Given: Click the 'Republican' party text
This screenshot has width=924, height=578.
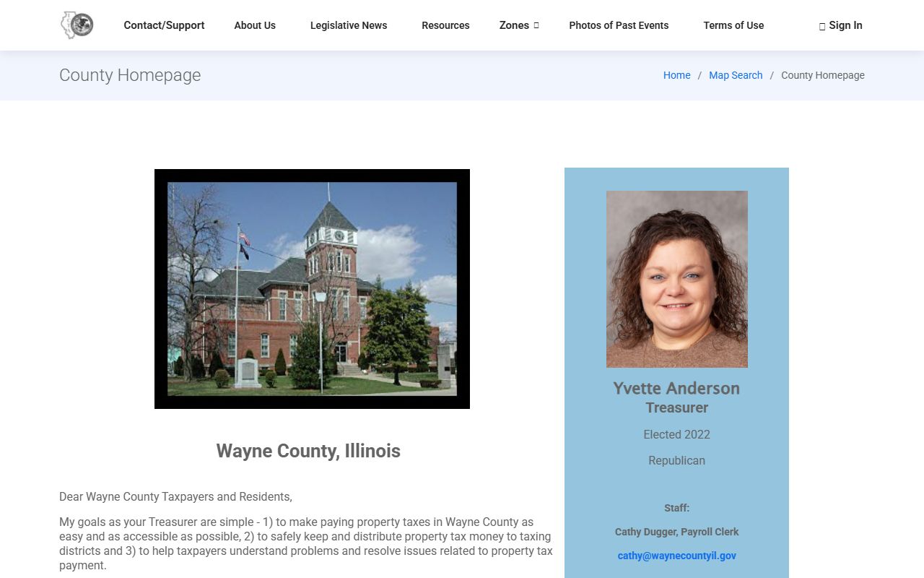Looking at the screenshot, I should [677, 460].
